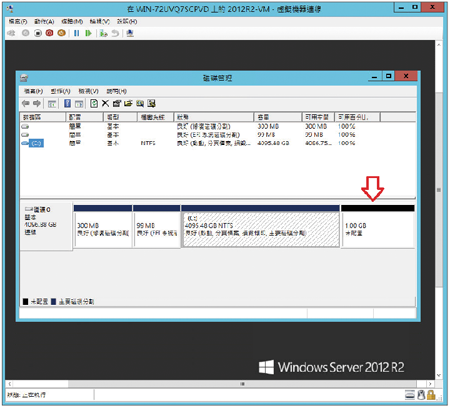The height and width of the screenshot is (408, 450).
Task: Click the 4095.48 GB capacity cell
Action: [273, 143]
